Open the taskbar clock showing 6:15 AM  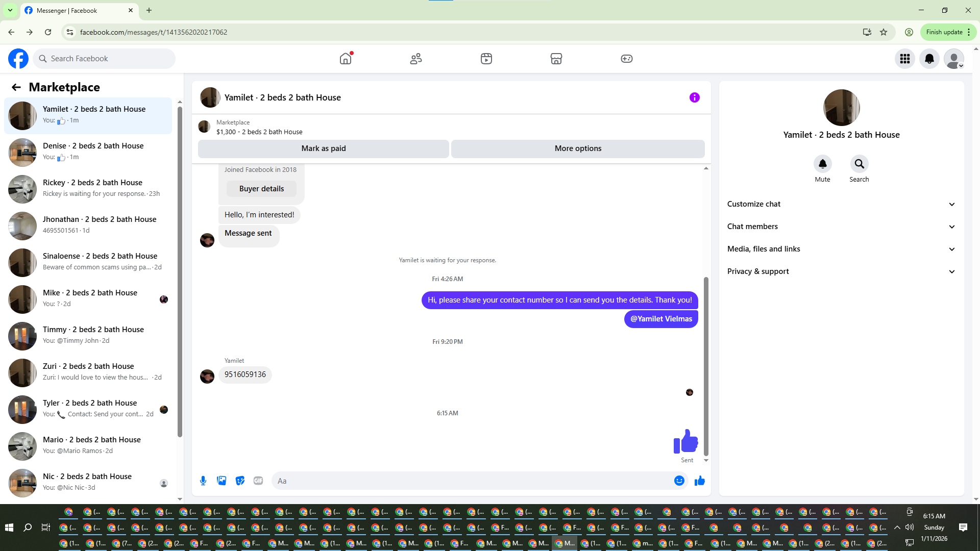(934, 528)
